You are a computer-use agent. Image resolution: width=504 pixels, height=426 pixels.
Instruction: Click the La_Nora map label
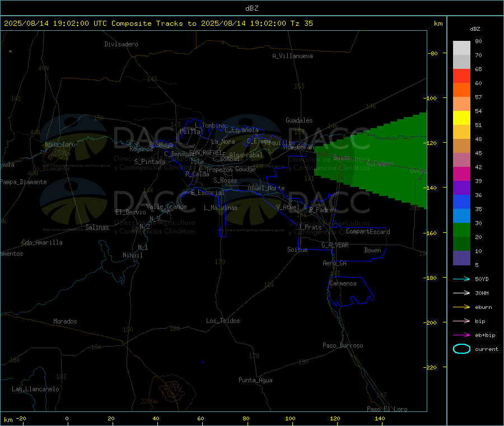223,142
